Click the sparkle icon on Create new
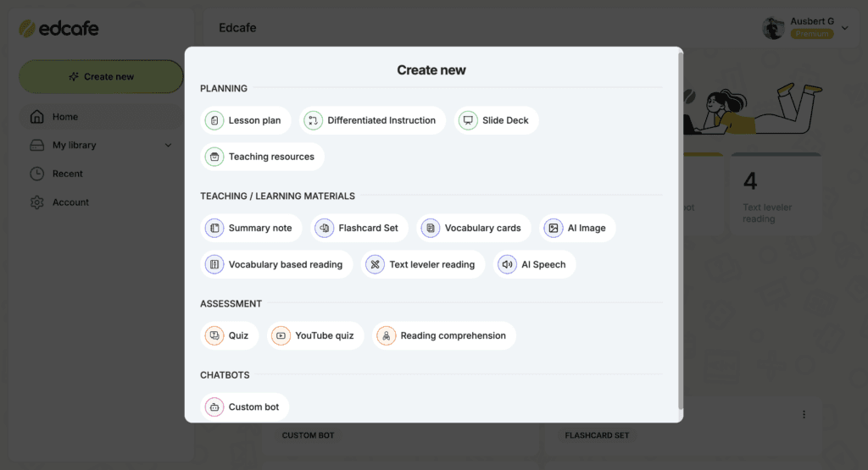 [74, 77]
